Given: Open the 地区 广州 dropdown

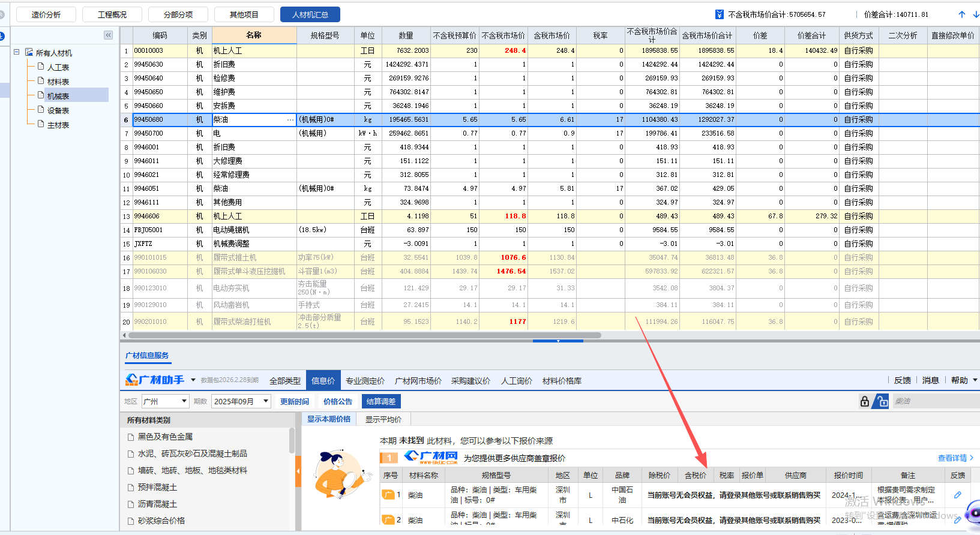Looking at the screenshot, I should click(x=166, y=401).
